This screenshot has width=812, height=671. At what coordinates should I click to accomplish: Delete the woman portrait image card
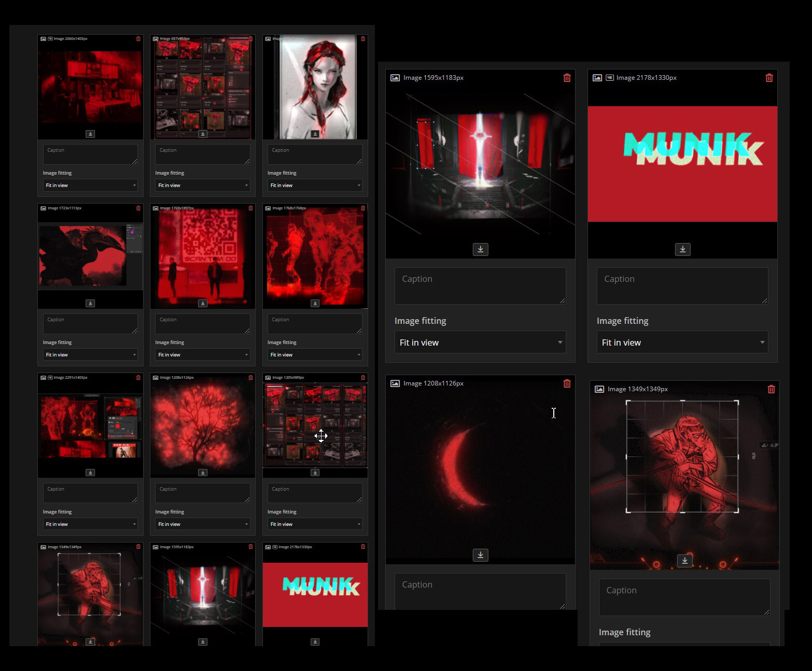point(363,39)
